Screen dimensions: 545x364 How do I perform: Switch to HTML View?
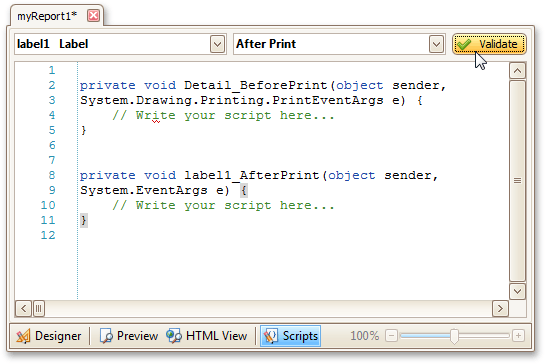207,336
